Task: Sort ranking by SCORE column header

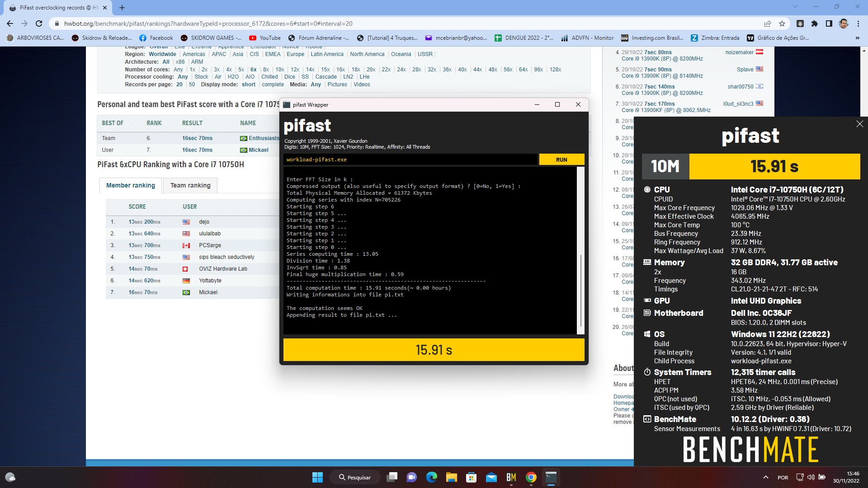Action: pyautogui.click(x=137, y=206)
